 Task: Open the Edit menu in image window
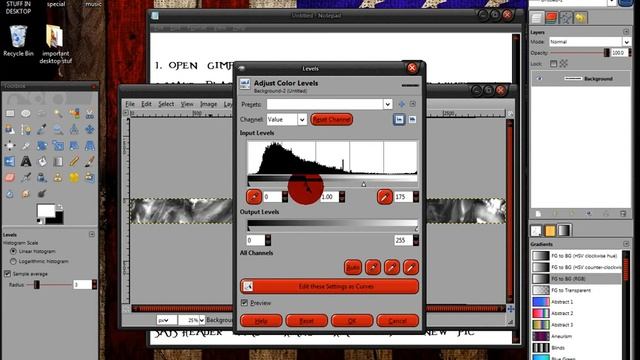point(146,104)
